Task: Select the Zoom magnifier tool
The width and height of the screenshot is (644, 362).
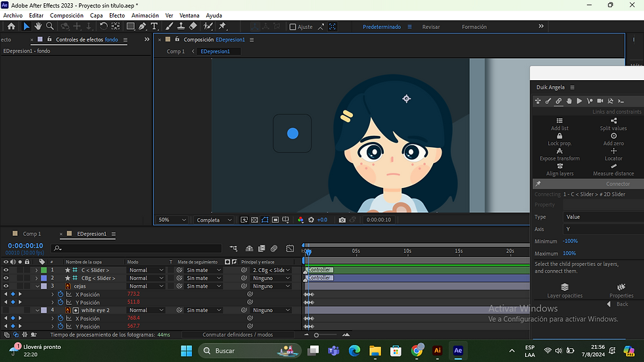Action: (x=50, y=26)
